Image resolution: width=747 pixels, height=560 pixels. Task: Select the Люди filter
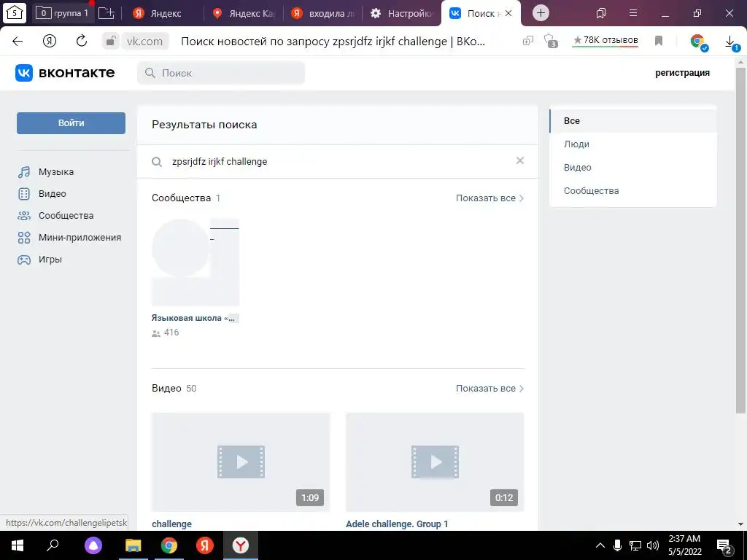[633, 144]
